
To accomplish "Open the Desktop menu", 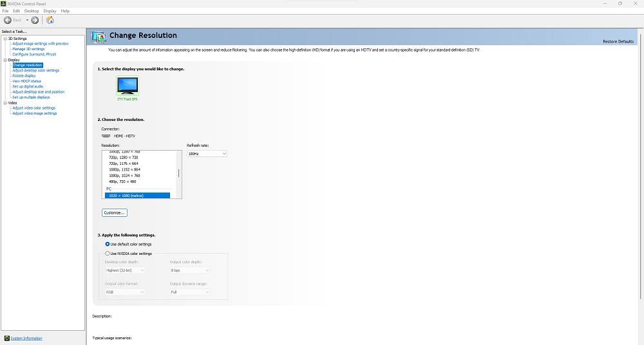I will (x=31, y=11).
